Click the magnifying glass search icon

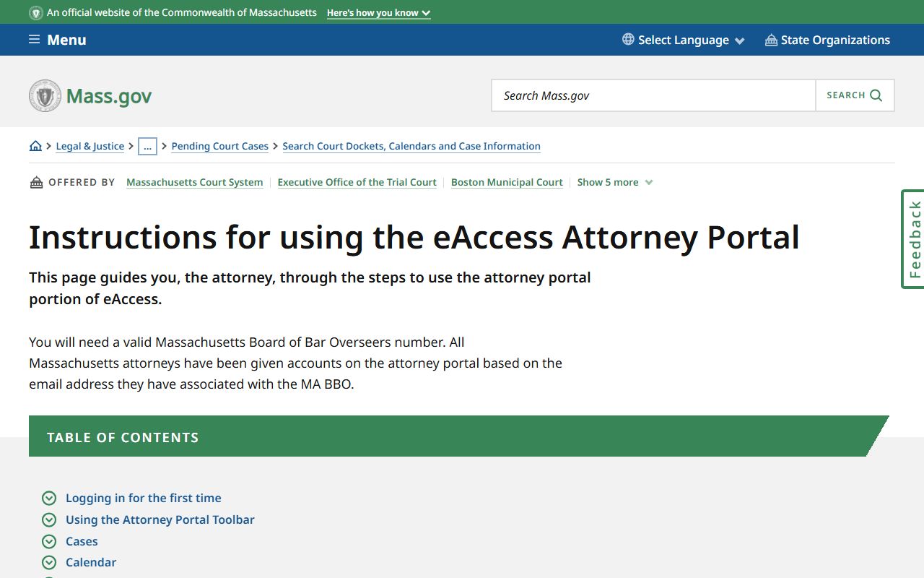pyautogui.click(x=876, y=95)
